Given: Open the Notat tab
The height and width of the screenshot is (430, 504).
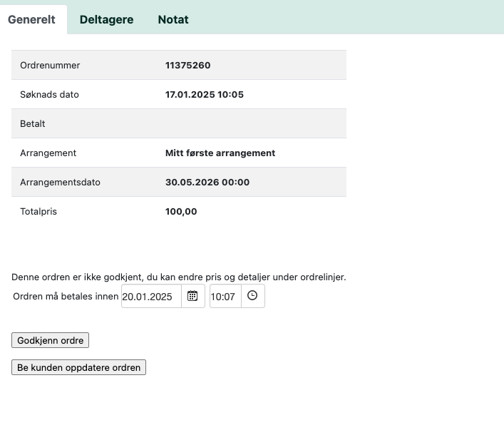Looking at the screenshot, I should pyautogui.click(x=173, y=20).
